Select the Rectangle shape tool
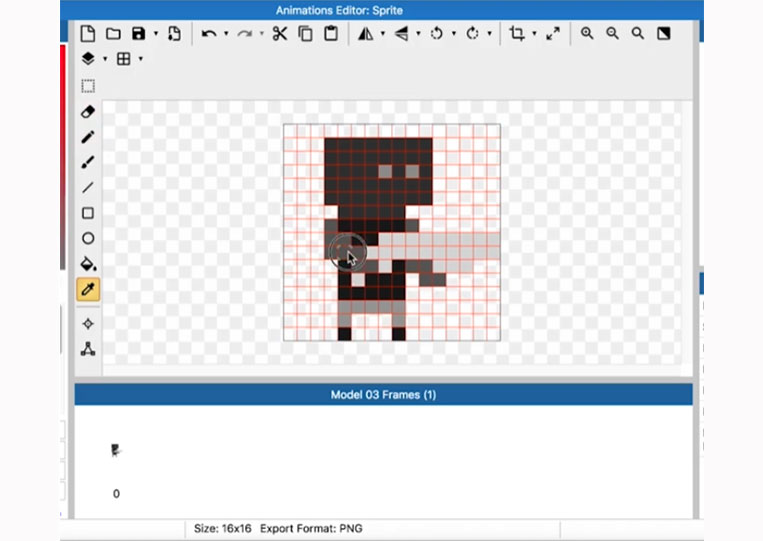Screen dimensions: 763x541 pos(88,213)
